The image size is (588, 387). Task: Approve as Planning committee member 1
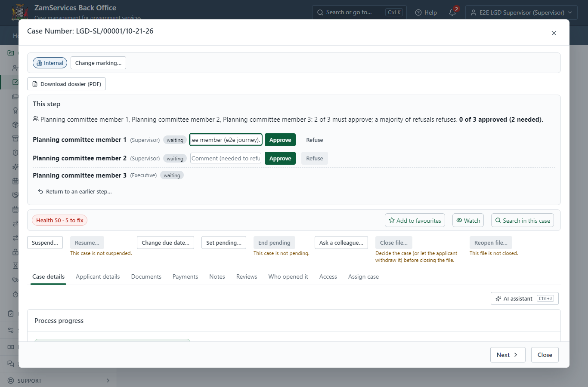(280, 140)
